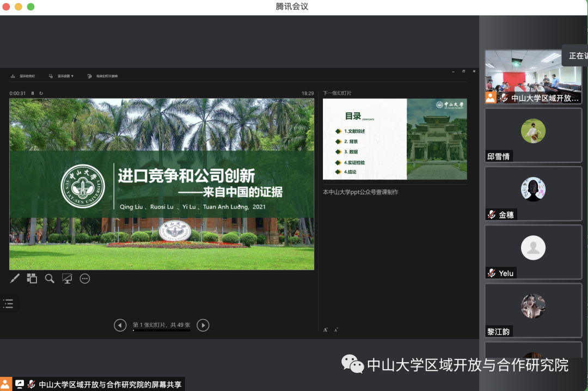
Task: Click the 18:29 clock text
Action: [308, 93]
